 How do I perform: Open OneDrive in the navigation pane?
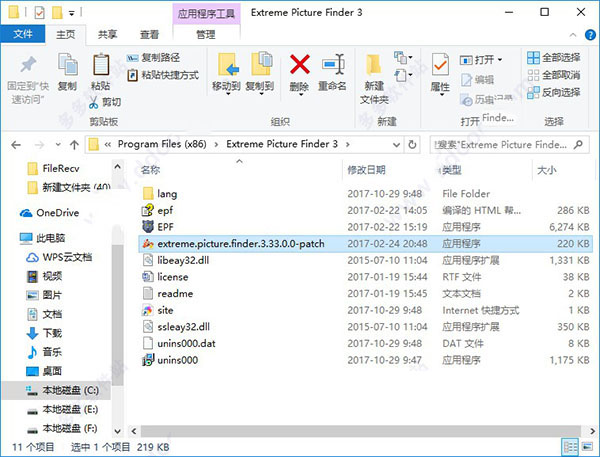[x=50, y=213]
